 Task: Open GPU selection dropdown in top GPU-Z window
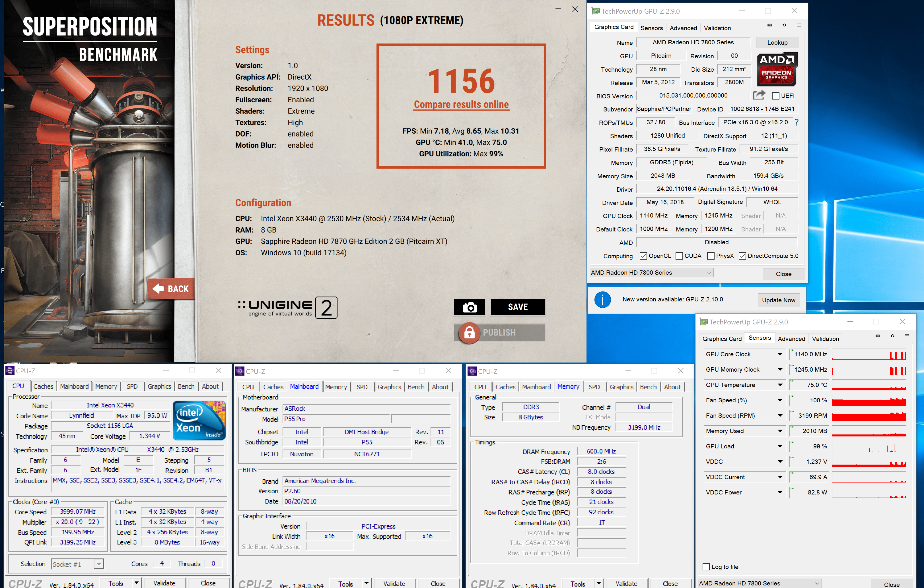pos(651,273)
